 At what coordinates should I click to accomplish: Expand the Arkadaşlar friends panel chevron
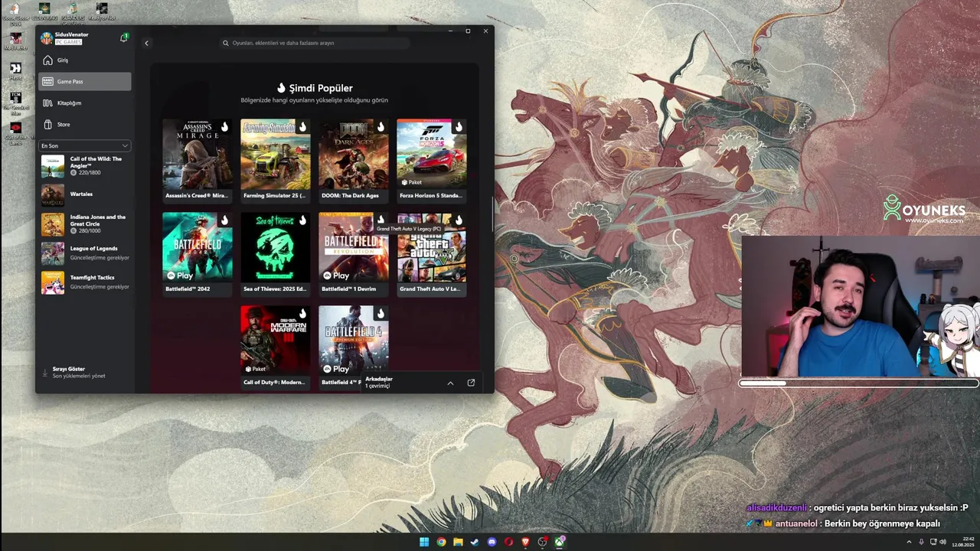pyautogui.click(x=450, y=383)
